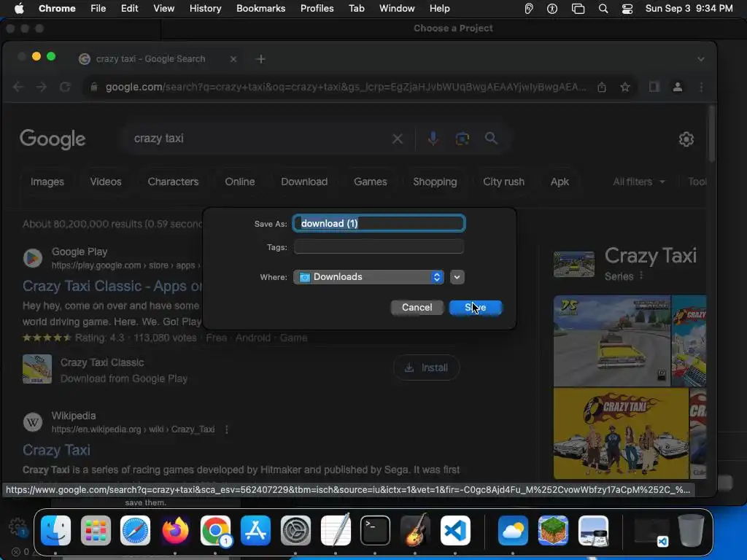Open the yellow taxi race gameplay image
The height and width of the screenshot is (560, 747).
coord(612,341)
